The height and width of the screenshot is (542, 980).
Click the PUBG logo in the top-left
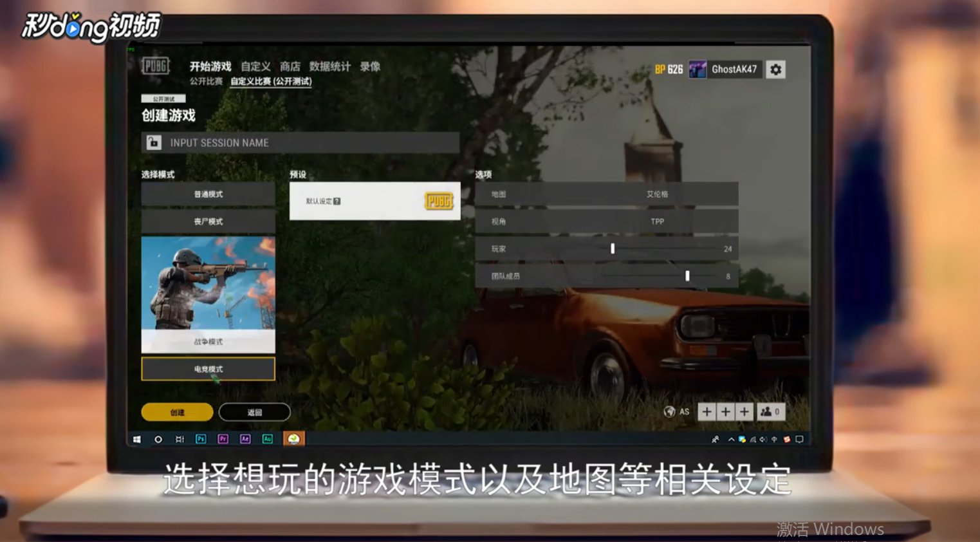155,66
